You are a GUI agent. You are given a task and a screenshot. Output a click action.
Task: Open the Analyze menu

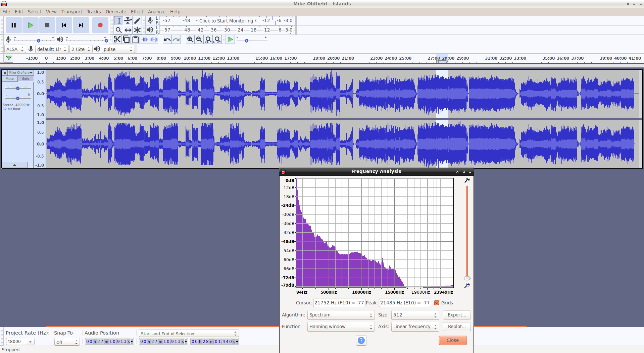click(x=156, y=12)
